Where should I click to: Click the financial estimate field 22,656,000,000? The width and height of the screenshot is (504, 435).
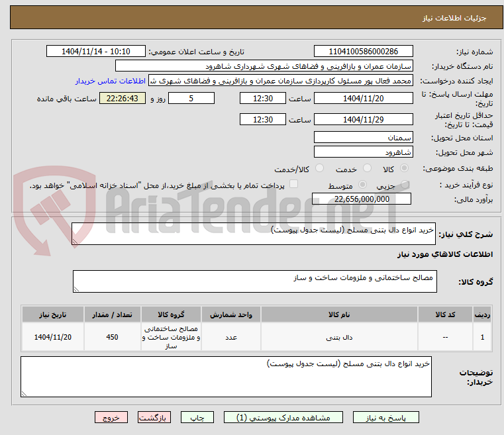[x=362, y=199]
